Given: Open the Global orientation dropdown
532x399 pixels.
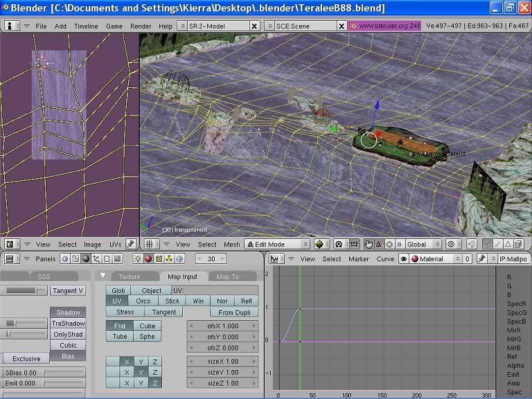Looking at the screenshot, I should [x=423, y=244].
